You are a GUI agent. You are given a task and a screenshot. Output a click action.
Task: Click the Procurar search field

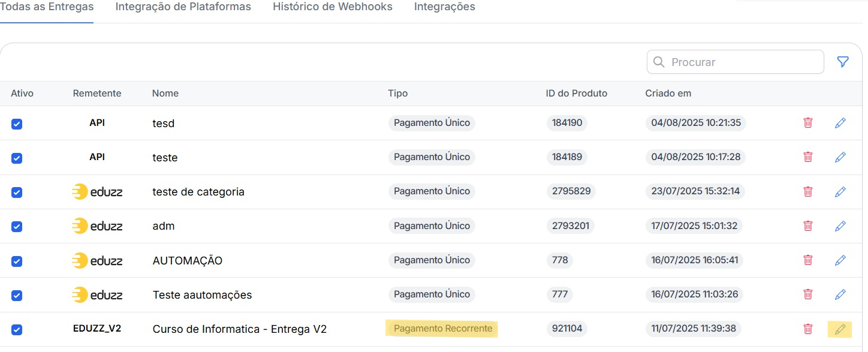pyautogui.click(x=743, y=62)
